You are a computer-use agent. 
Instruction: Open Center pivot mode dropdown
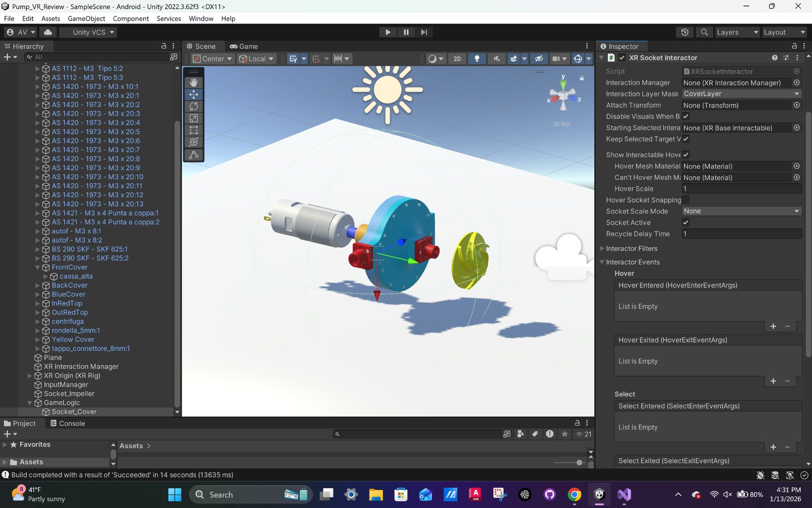point(212,59)
